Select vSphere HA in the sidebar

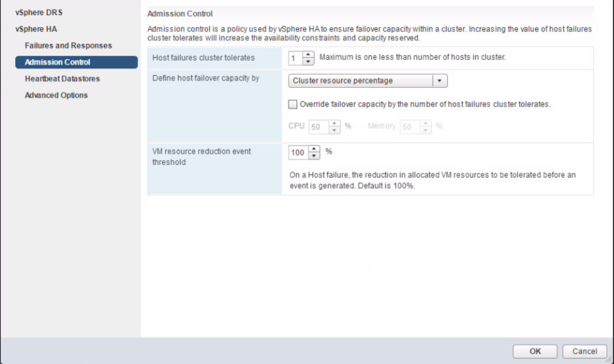pos(36,29)
